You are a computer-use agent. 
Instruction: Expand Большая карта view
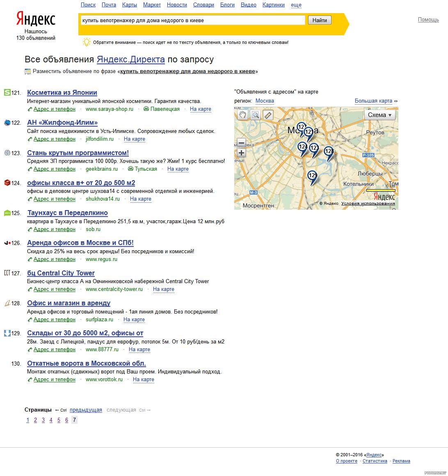373,101
